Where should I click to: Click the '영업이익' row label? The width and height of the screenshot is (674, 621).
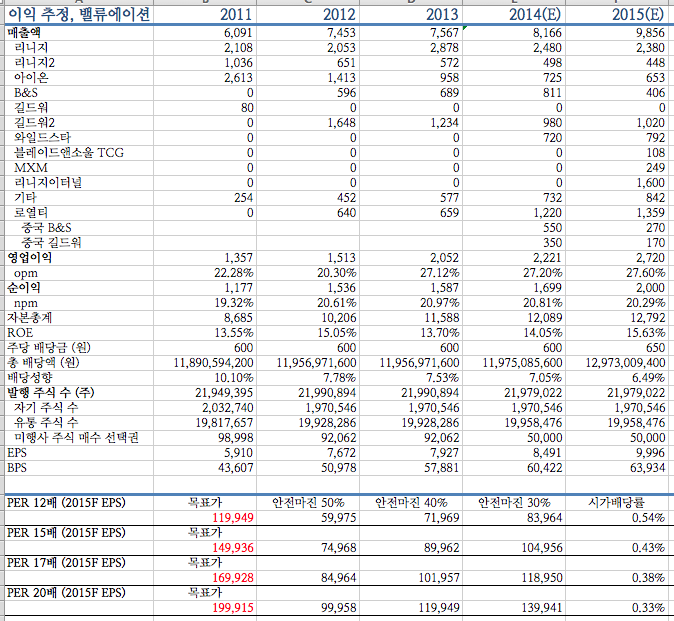[29, 258]
